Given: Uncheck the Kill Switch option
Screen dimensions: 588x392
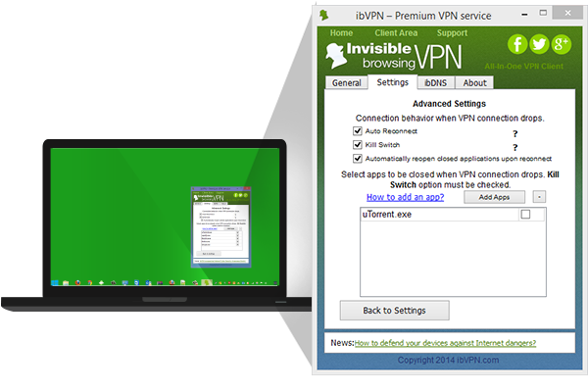Looking at the screenshot, I should pyautogui.click(x=358, y=145).
